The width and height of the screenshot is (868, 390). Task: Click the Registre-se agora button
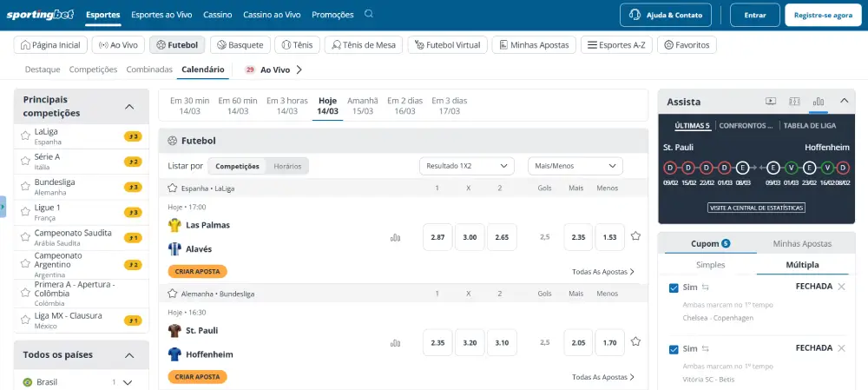point(823,15)
